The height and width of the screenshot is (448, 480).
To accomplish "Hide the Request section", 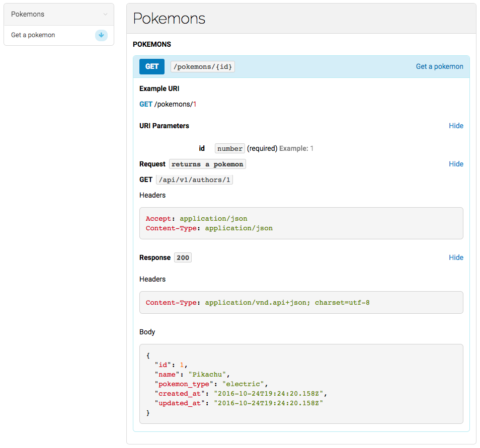I will pos(456,164).
